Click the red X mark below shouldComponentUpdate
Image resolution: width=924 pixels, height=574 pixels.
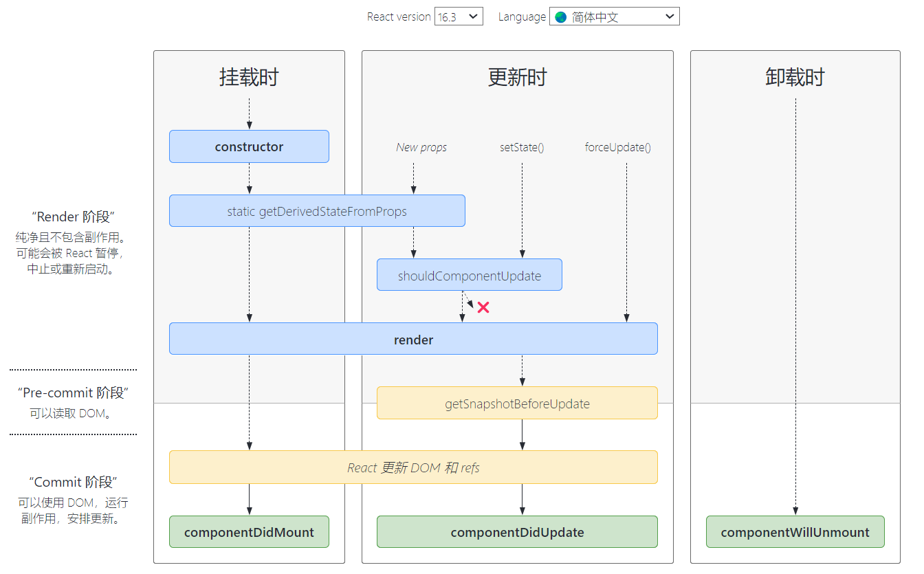click(x=483, y=307)
